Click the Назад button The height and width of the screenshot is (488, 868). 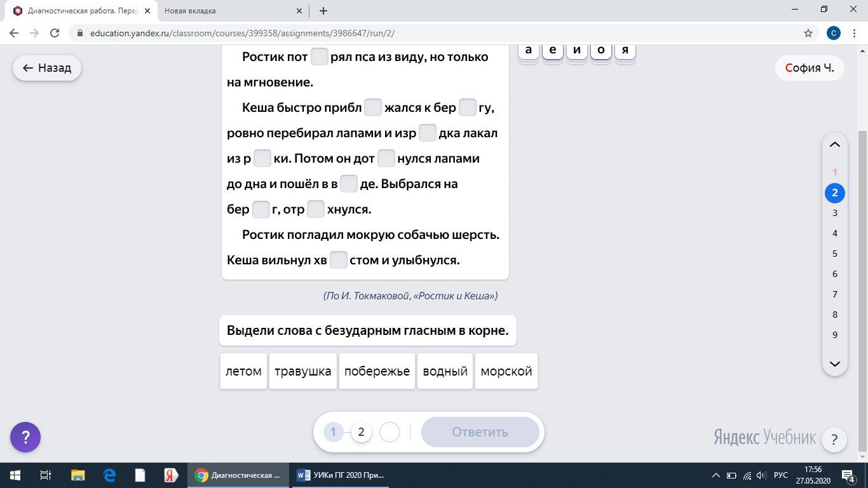[x=47, y=68]
